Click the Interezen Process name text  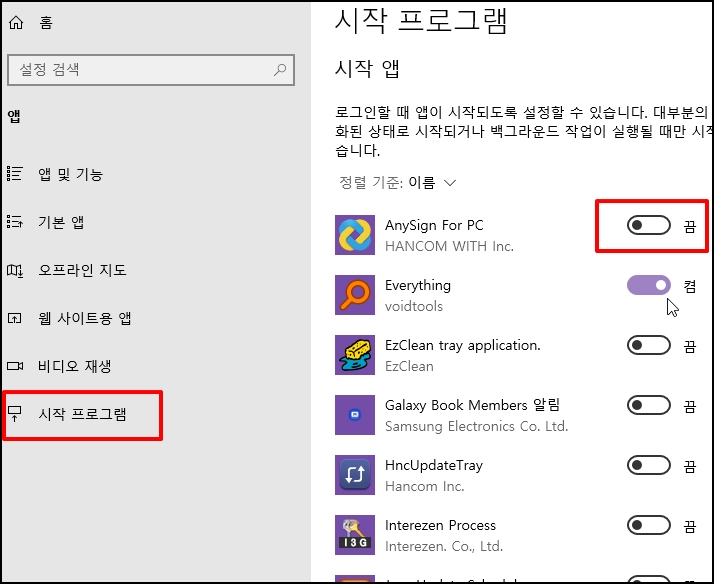[x=440, y=525]
